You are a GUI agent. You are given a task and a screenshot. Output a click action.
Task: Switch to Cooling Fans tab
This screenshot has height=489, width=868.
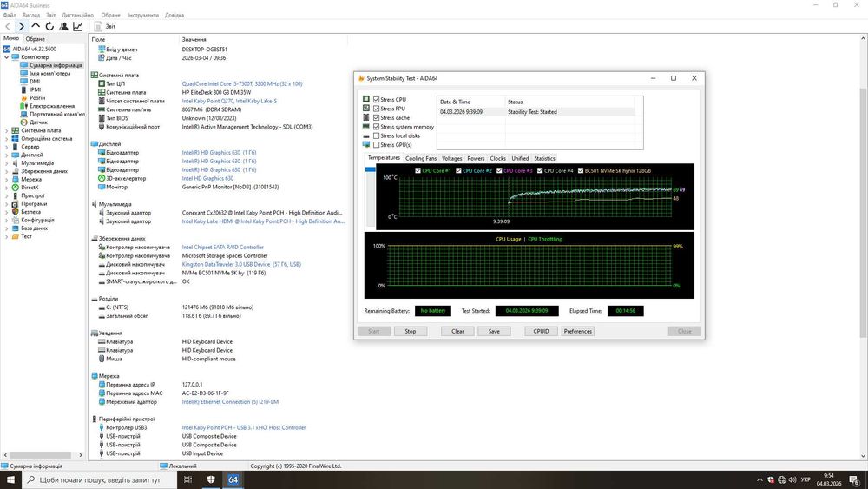click(x=421, y=158)
